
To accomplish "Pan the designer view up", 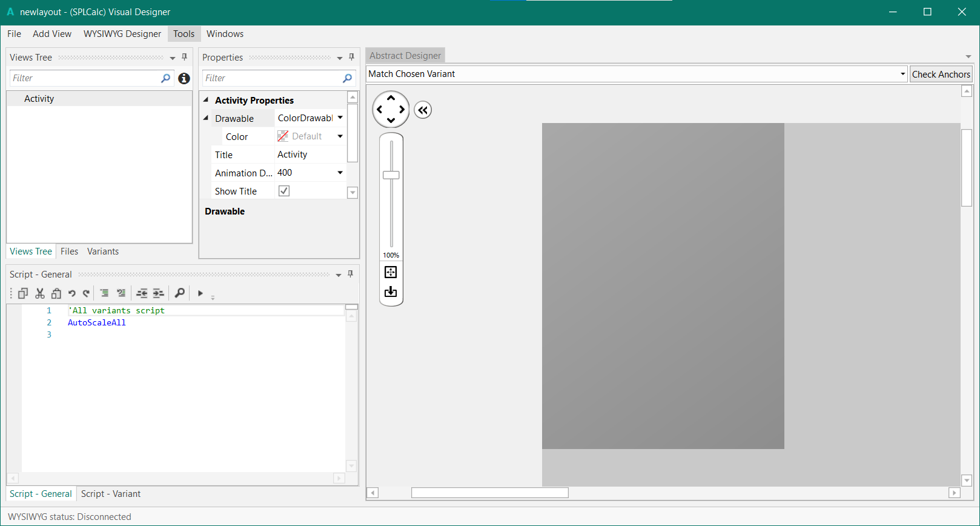I will coord(391,98).
